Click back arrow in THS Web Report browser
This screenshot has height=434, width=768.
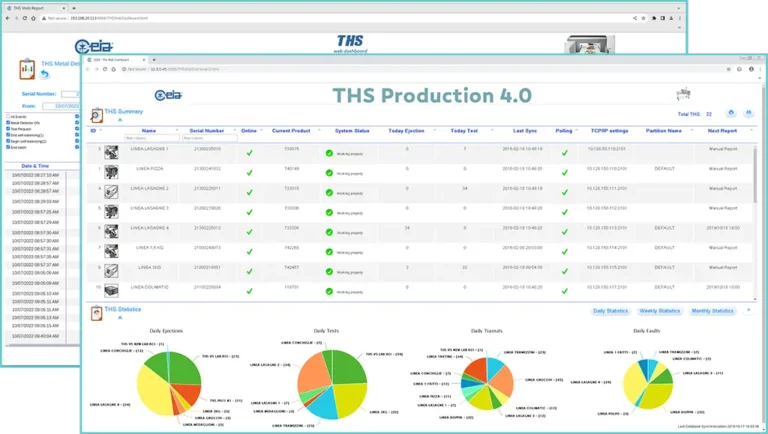[7, 18]
